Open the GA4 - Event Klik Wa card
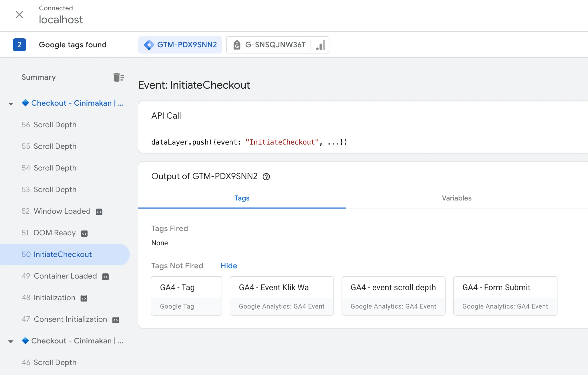Viewport: 588px width, 375px height. click(282, 296)
